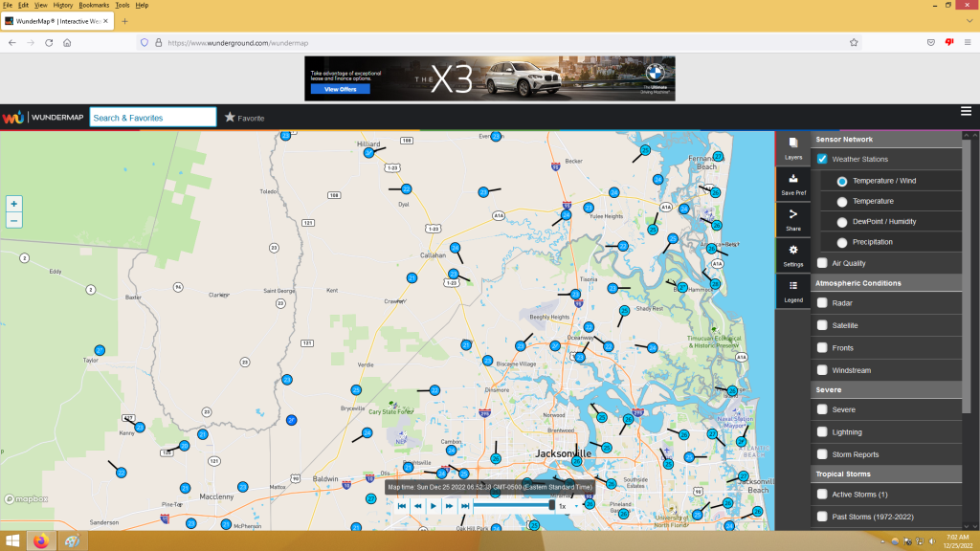Click View Offers in the BMW ad
Screen dimensions: 980x551
[340, 89]
